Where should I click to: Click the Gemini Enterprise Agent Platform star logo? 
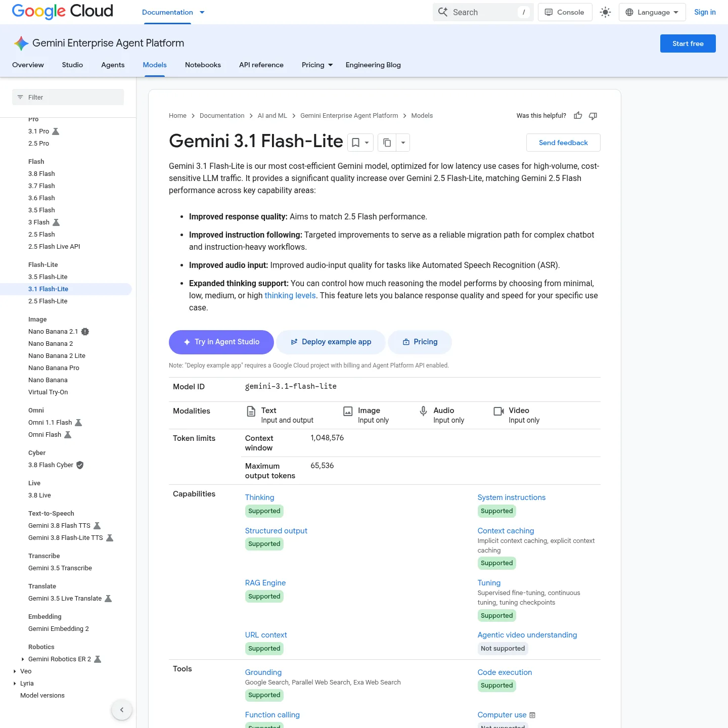(21, 43)
